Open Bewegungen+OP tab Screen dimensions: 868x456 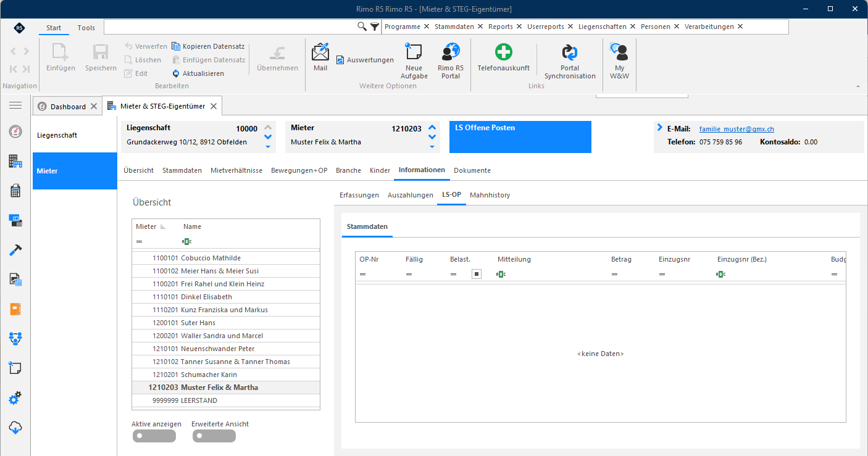click(299, 170)
